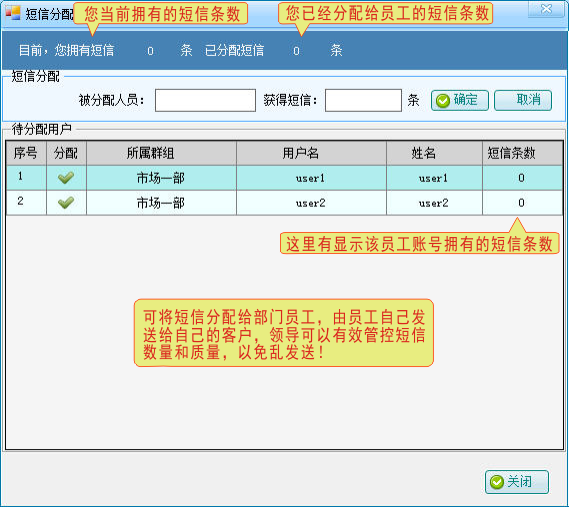Click the green check icon on 确定 button

point(443,101)
